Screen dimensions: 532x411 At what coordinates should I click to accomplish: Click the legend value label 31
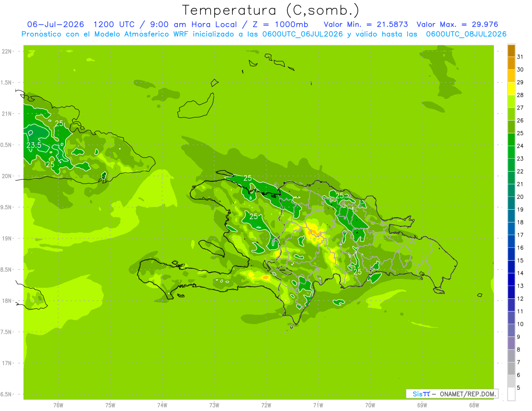520,57
